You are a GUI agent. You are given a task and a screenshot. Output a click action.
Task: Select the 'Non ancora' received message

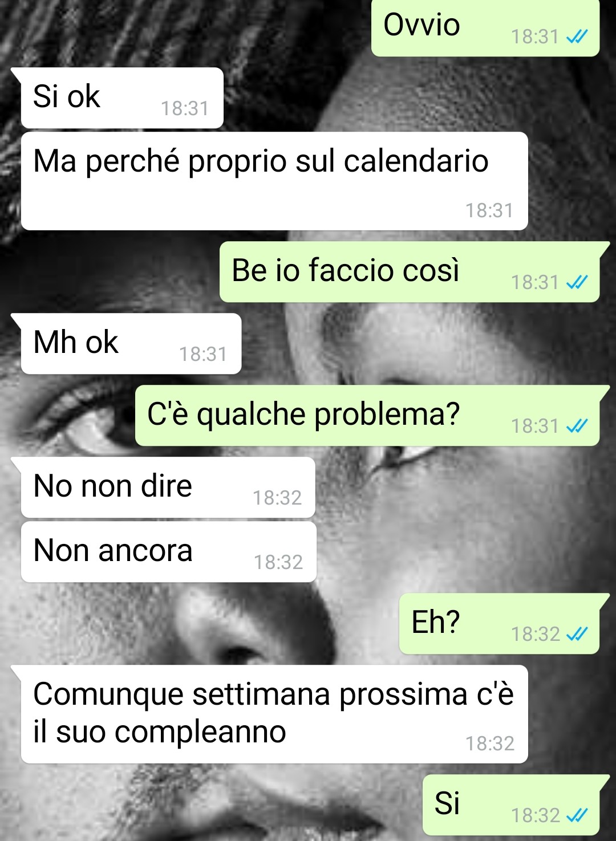(x=169, y=552)
